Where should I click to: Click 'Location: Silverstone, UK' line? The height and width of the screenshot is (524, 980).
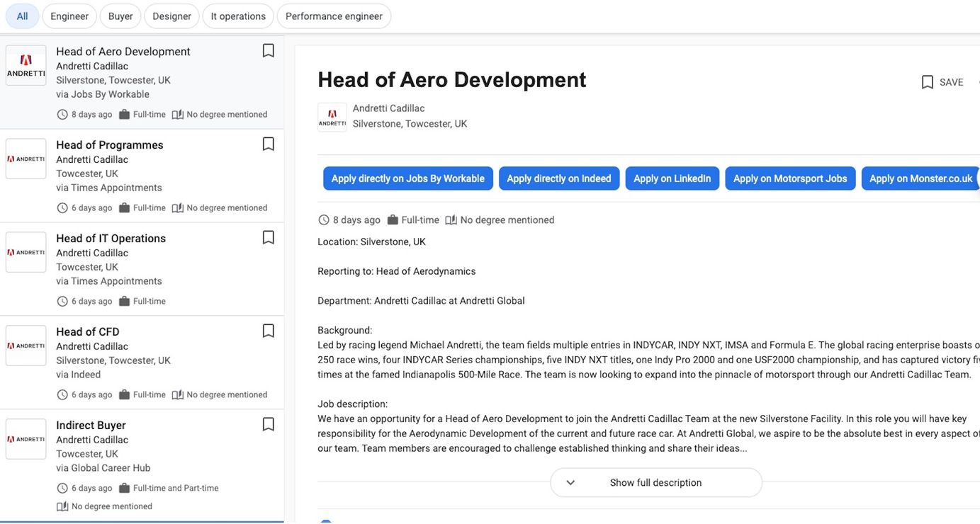(x=372, y=241)
